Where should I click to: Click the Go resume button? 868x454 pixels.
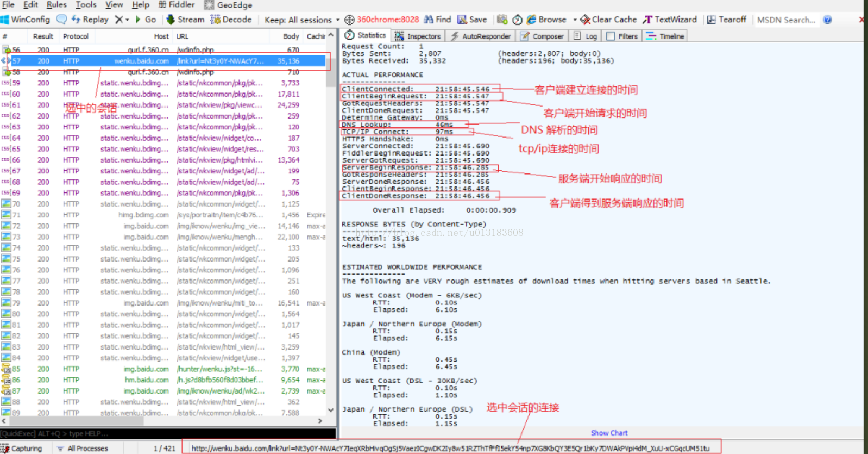click(x=146, y=20)
